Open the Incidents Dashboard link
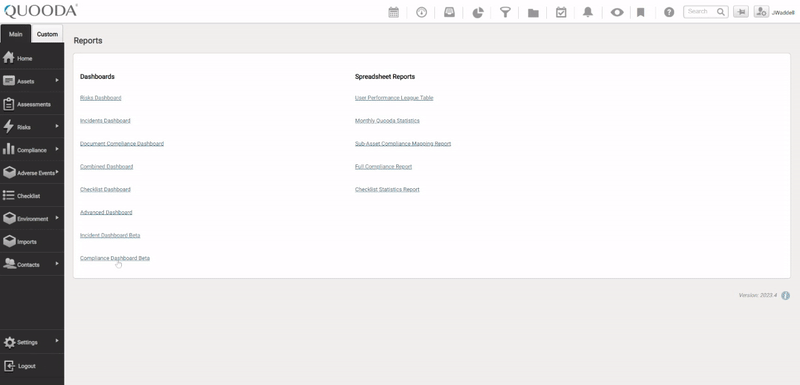 [105, 121]
